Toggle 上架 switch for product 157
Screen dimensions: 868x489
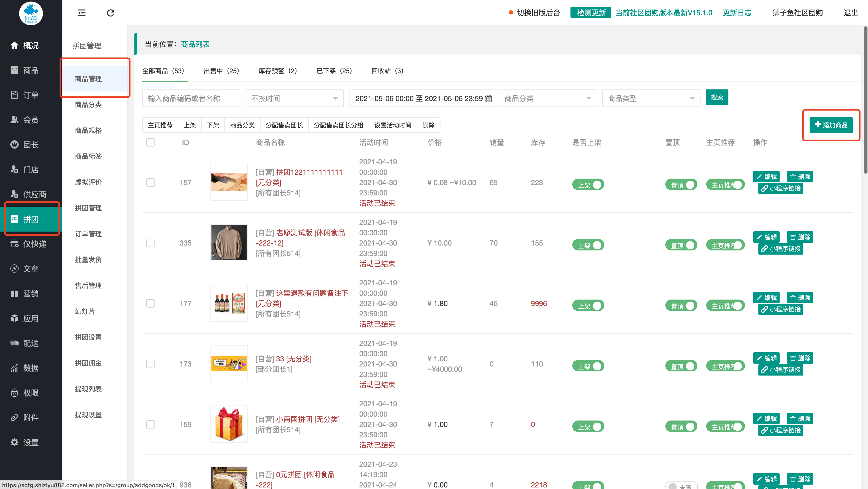[x=588, y=185]
